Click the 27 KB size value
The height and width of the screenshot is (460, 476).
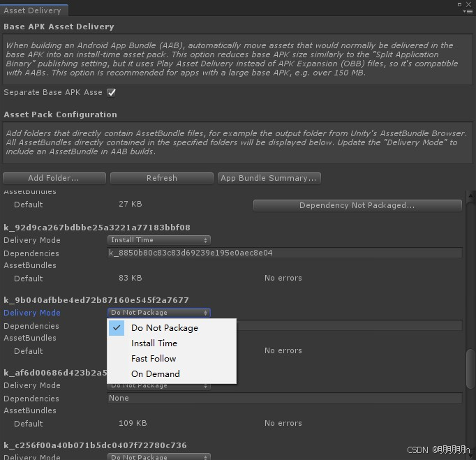131,204
